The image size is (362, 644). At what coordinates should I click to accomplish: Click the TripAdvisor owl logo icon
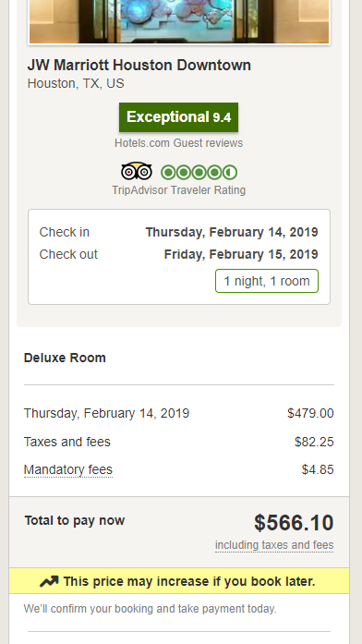137,171
